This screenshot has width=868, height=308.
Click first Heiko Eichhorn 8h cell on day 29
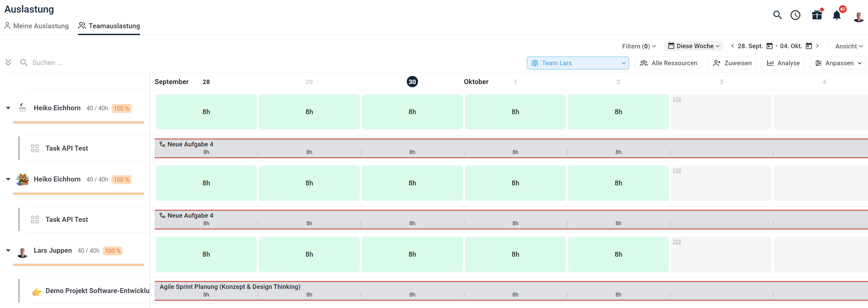click(x=309, y=112)
